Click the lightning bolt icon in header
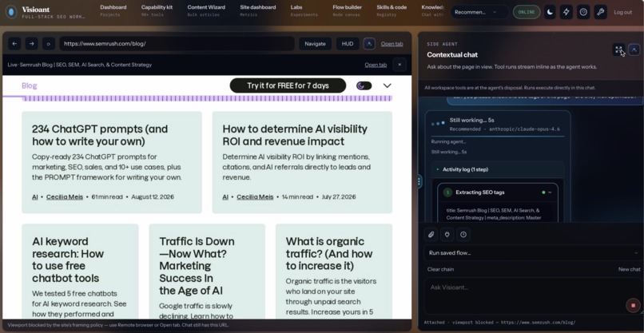Image resolution: width=644 pixels, height=333 pixels. click(x=566, y=12)
